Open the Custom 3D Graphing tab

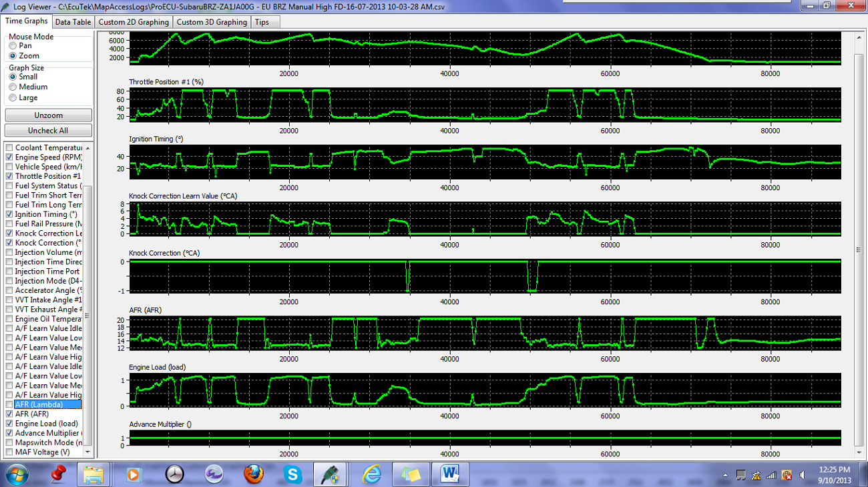pos(212,22)
